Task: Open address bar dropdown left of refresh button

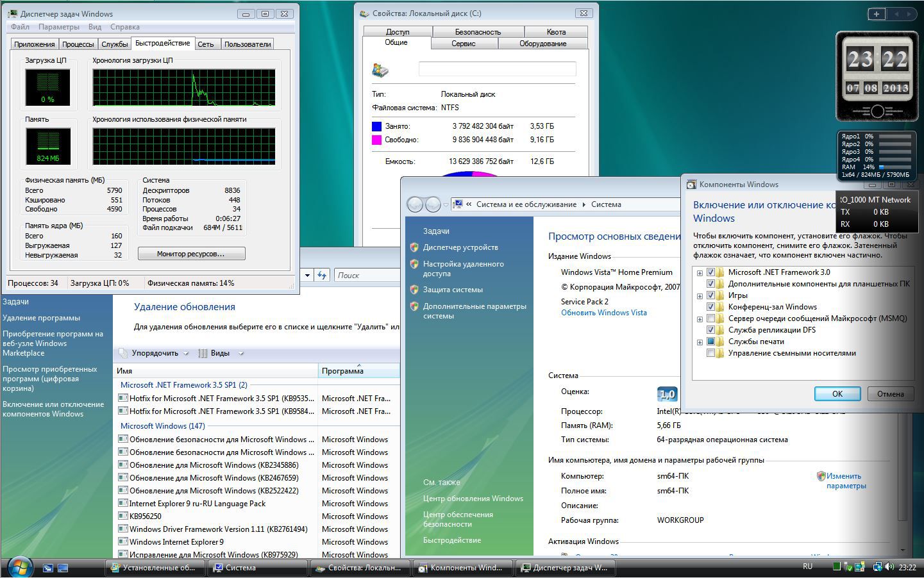Action: pos(307,275)
